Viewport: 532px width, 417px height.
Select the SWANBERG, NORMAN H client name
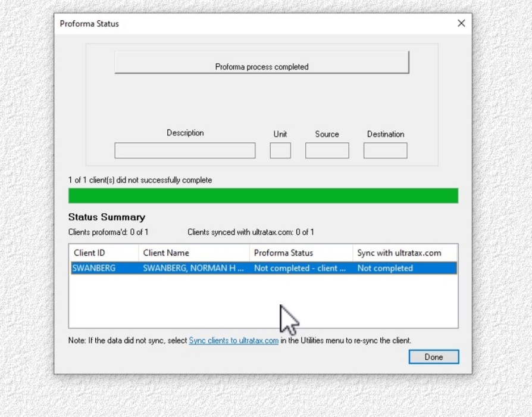coord(193,269)
